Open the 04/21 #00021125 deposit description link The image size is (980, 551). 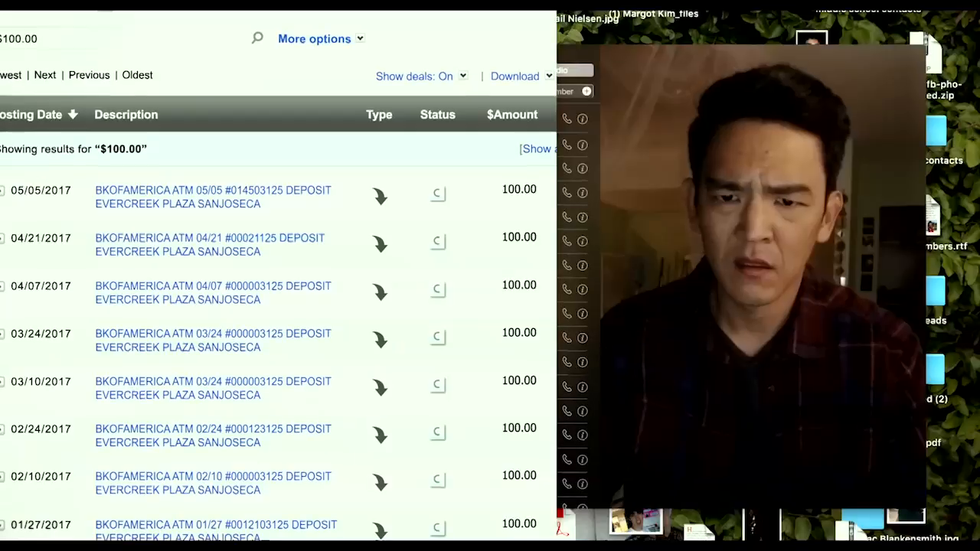pyautogui.click(x=210, y=245)
